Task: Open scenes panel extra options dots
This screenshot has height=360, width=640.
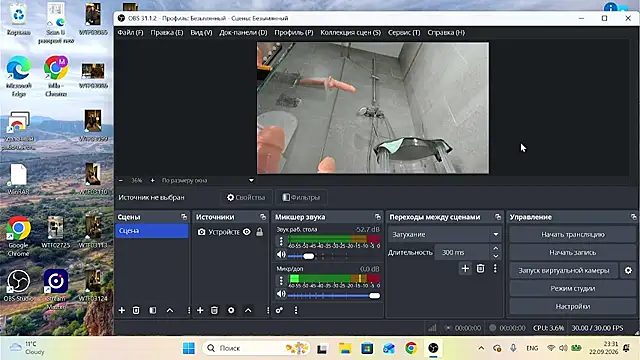Action: click(189, 310)
